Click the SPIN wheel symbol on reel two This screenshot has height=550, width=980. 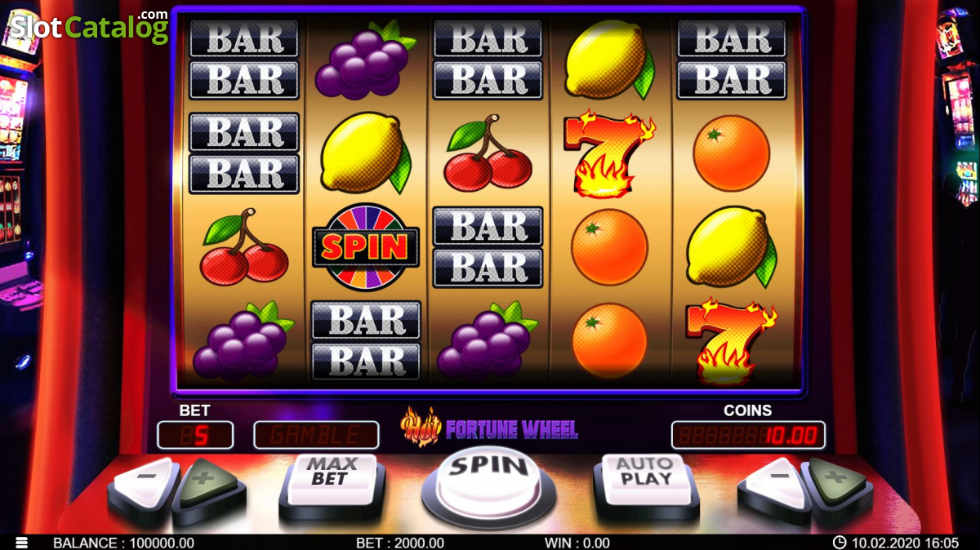pyautogui.click(x=365, y=247)
